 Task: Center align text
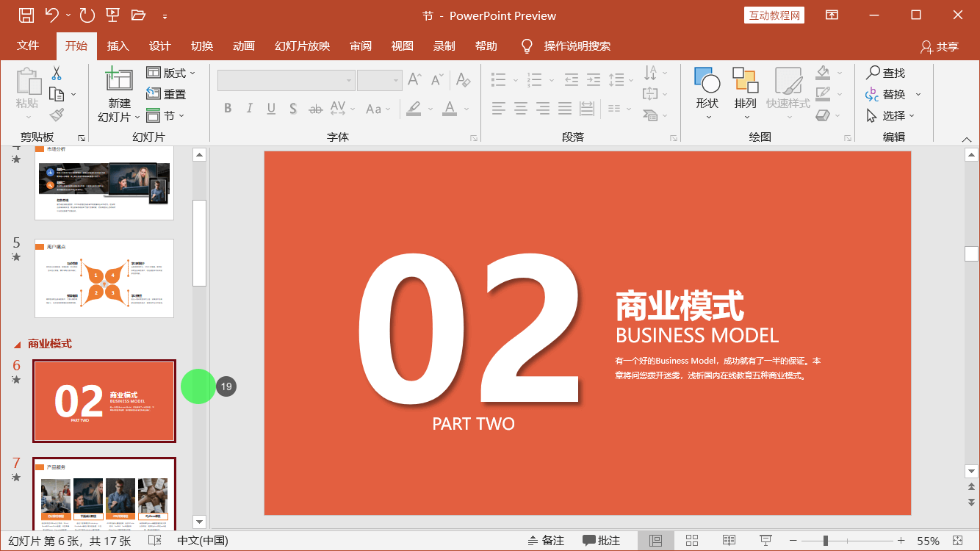pyautogui.click(x=521, y=109)
